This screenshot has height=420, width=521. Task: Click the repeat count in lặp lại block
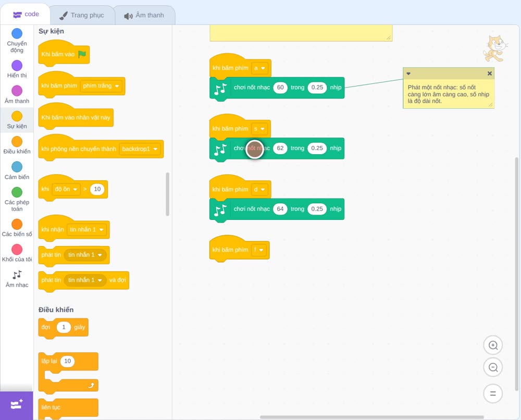pyautogui.click(x=67, y=361)
